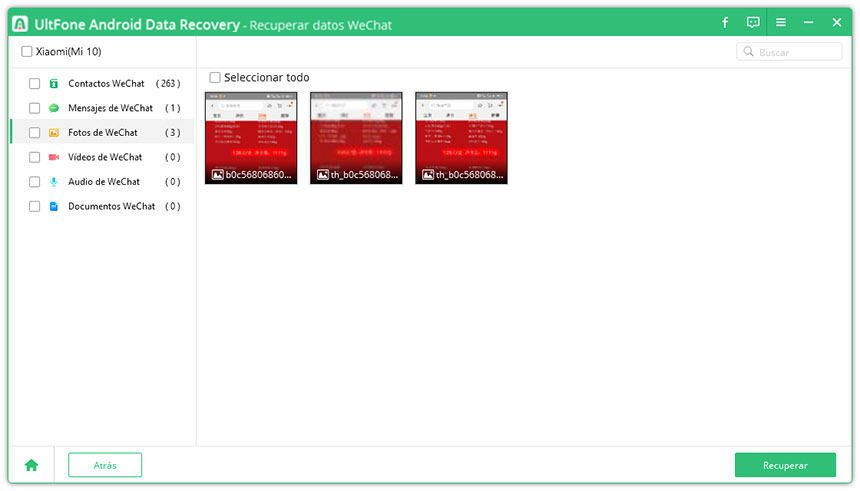Click the UltFone app logo
This screenshot has height=491, width=860.
click(20, 24)
